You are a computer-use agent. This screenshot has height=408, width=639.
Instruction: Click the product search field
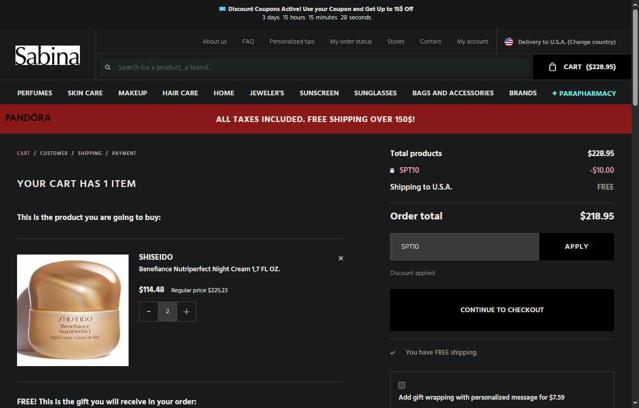pyautogui.click(x=316, y=67)
